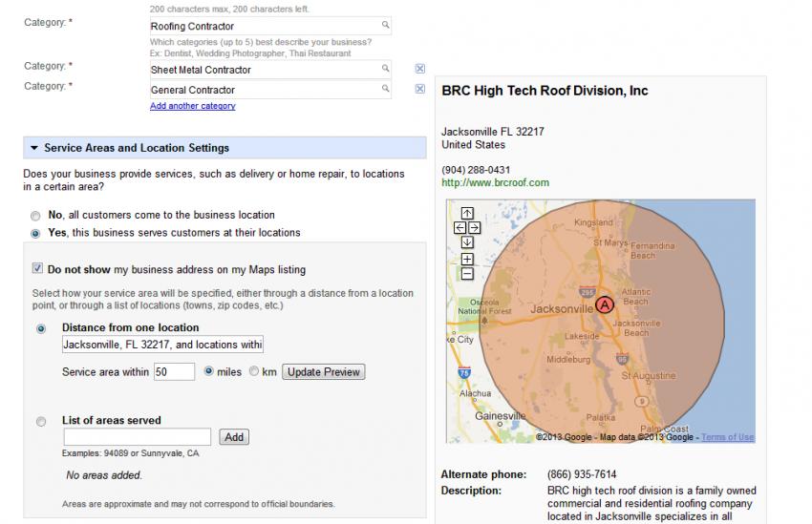Viewport: 812px width, 524px height.
Task: Click the St Augustine label on map
Action: pyautogui.click(x=649, y=375)
